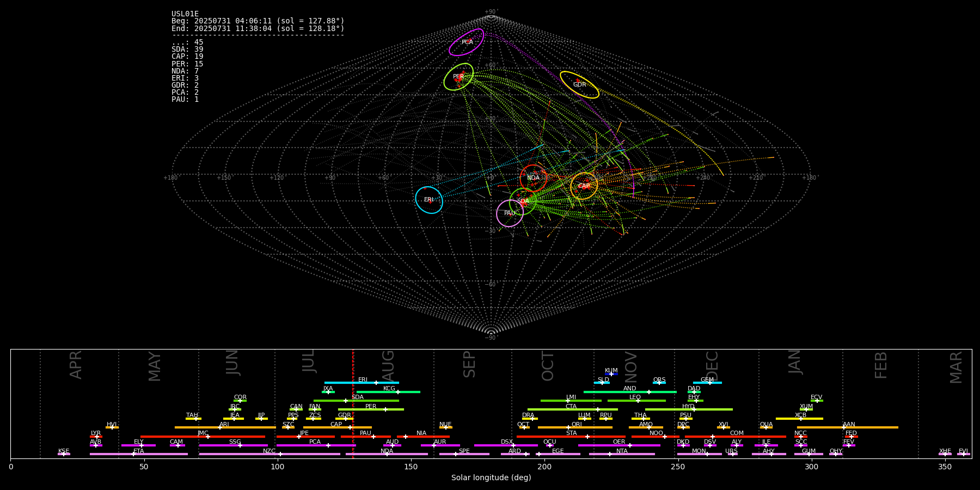Select the cyan ERI radiant circle on map

[429, 200]
